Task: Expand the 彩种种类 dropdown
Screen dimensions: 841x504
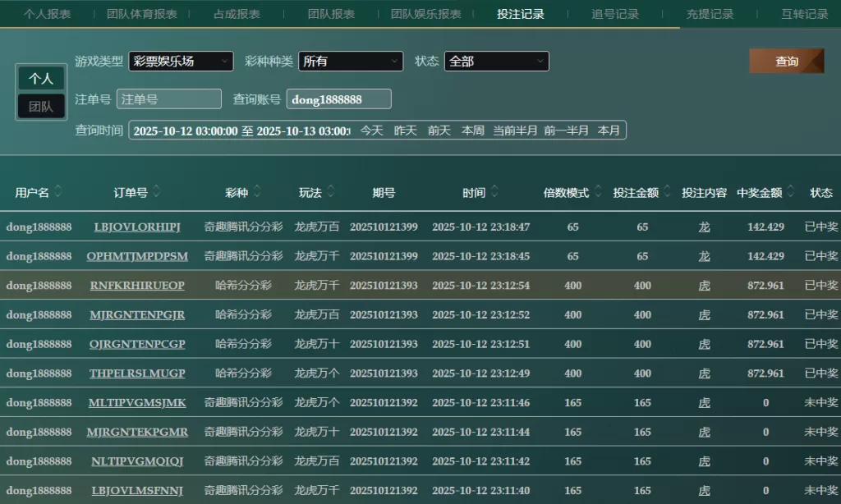Action: 351,62
